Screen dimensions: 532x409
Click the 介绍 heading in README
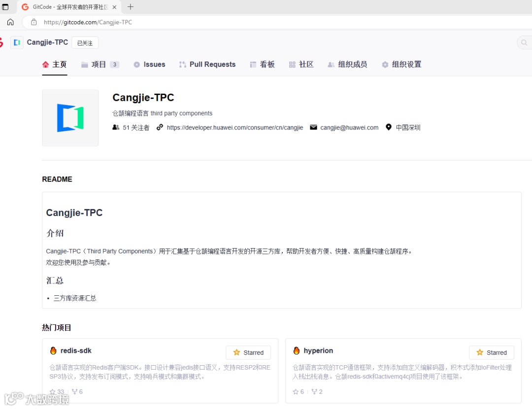coord(55,233)
